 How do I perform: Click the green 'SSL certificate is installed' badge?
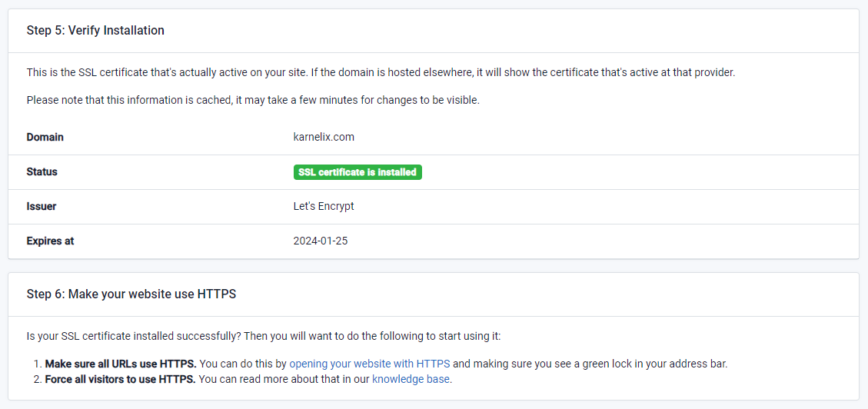[x=358, y=172]
